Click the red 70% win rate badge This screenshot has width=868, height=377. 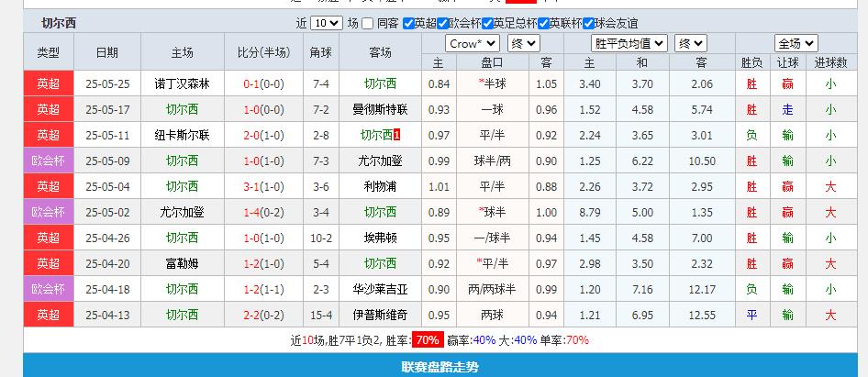coord(426,340)
